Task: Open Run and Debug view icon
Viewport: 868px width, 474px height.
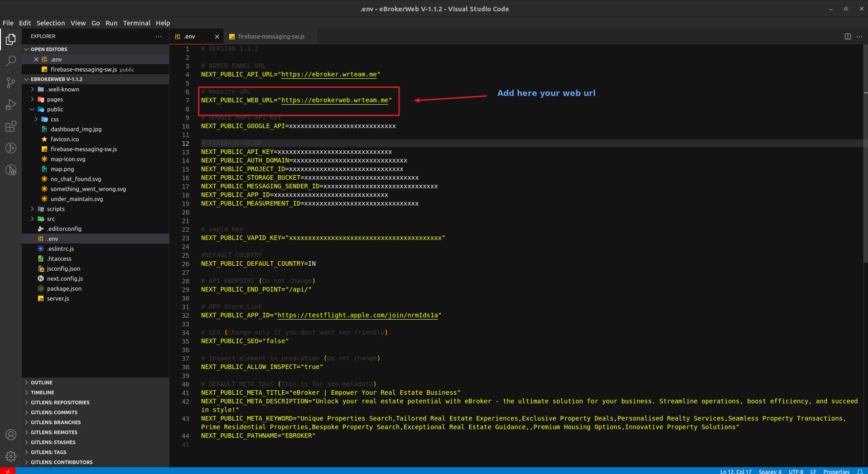Action: tap(11, 105)
